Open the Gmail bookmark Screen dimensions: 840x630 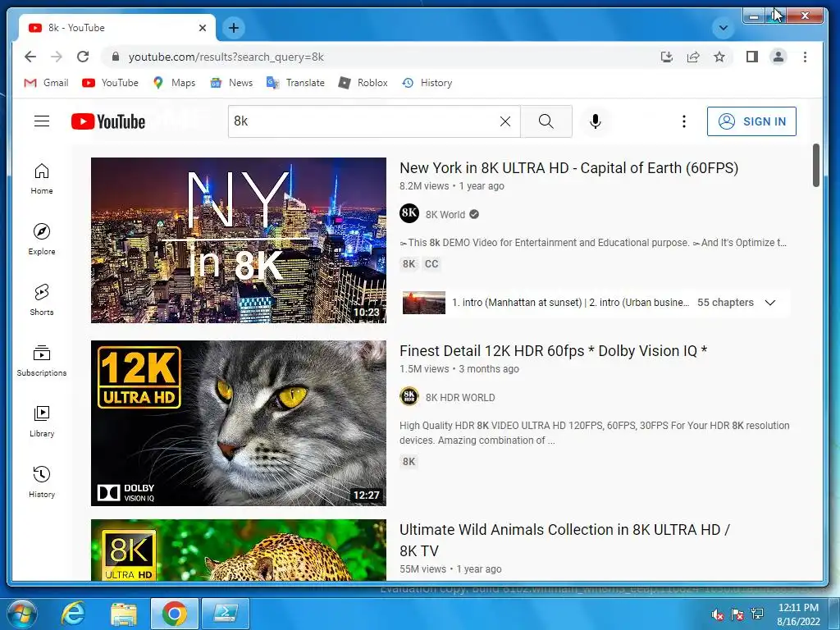coord(47,83)
